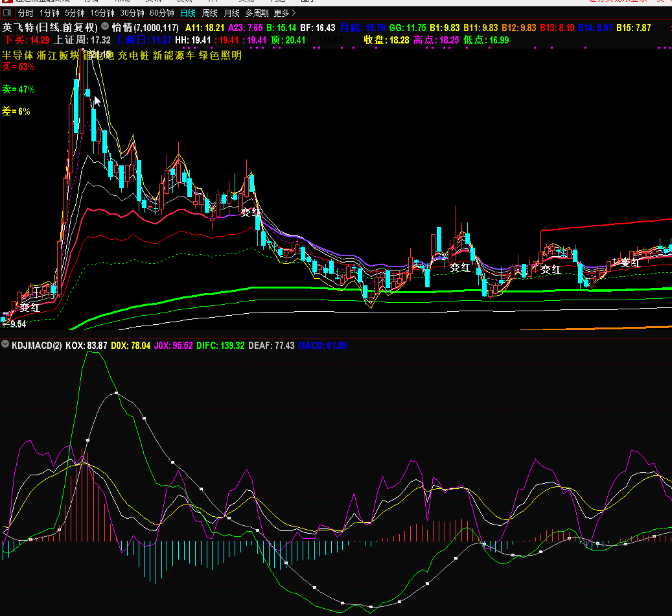Viewport: 672px width, 616px height.
Task: Open the 多周期 multi-period view
Action: coord(257,14)
